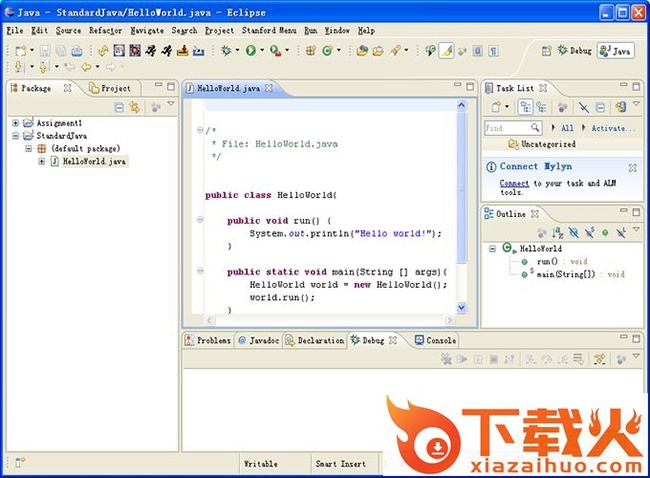Click the All working set link

pyautogui.click(x=568, y=129)
